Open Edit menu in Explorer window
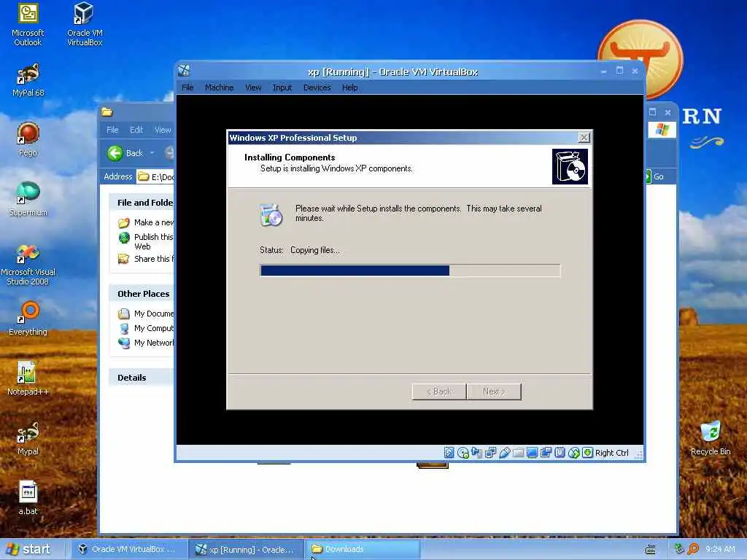Image resolution: width=747 pixels, height=560 pixels. tap(136, 130)
